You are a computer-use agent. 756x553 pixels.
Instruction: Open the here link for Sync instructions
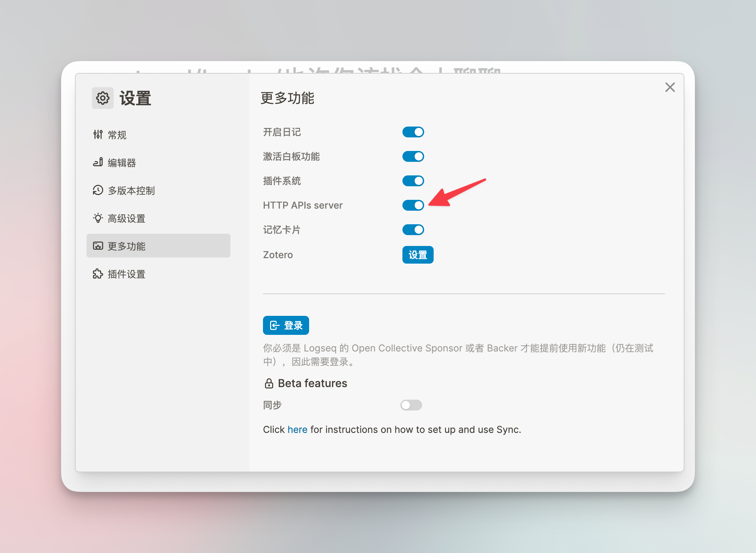297,429
